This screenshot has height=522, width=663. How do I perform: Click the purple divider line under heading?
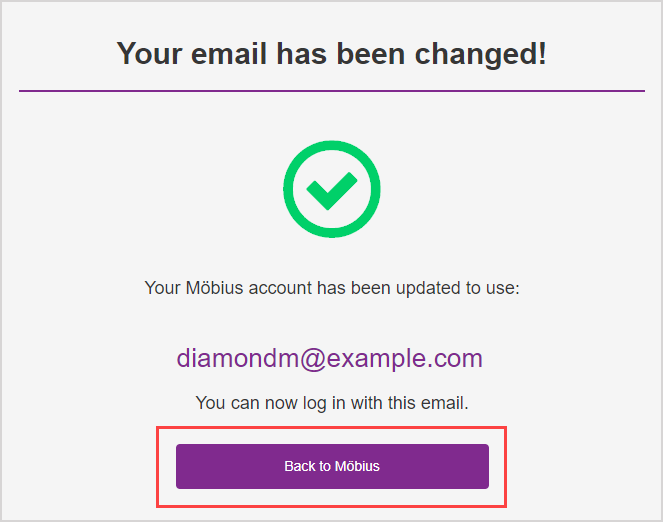tap(331, 91)
